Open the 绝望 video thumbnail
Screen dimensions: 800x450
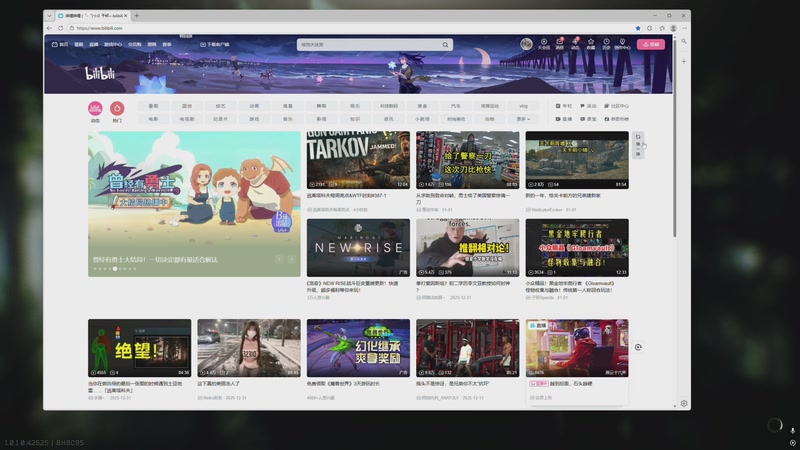click(x=139, y=348)
